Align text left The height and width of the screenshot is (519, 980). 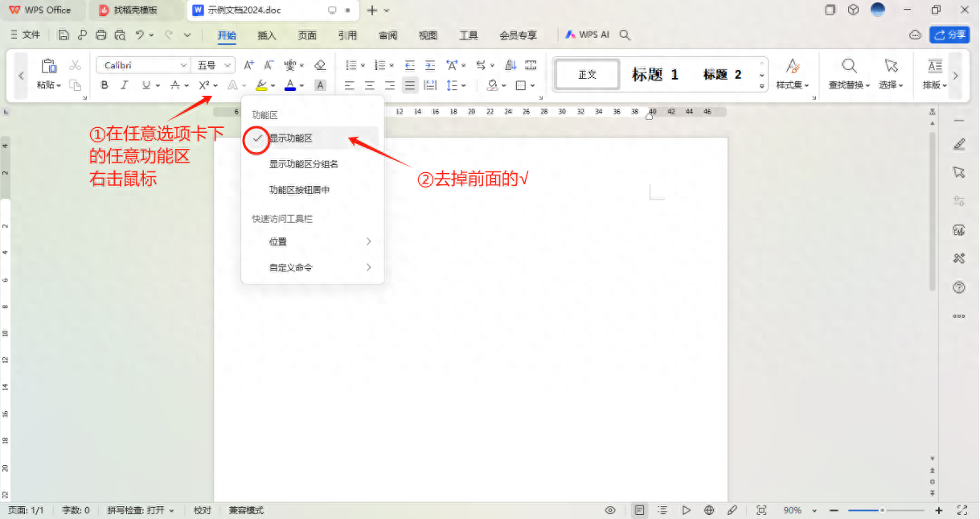(x=350, y=85)
